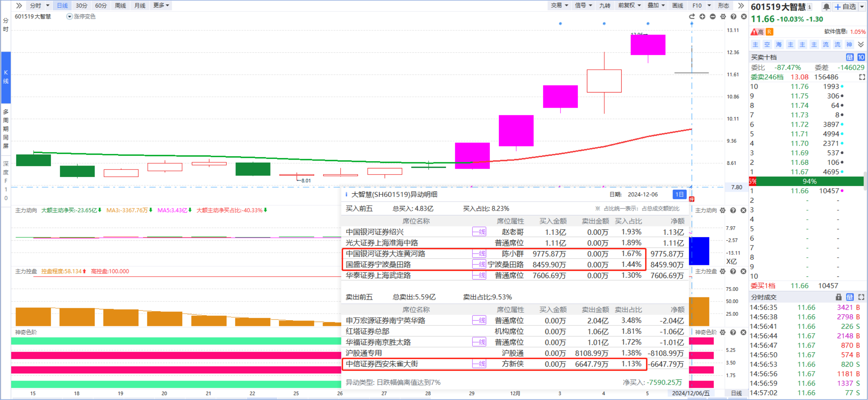Open main chart settings gear

[x=723, y=17]
